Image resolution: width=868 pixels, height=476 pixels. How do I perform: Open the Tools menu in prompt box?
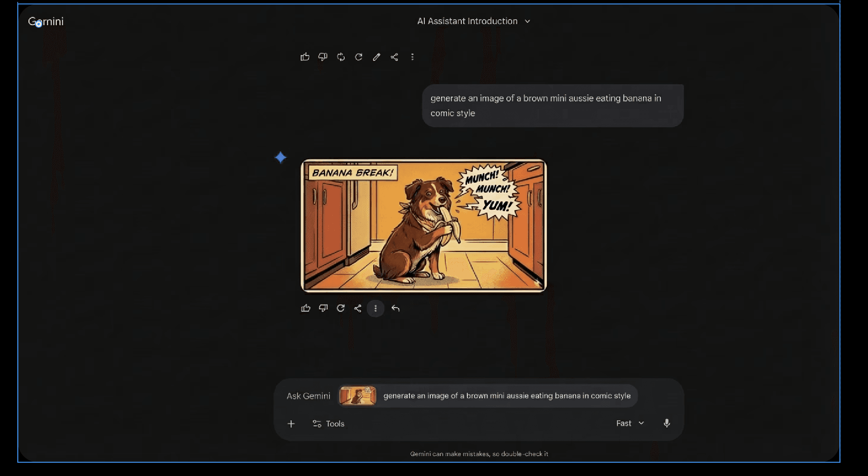(x=328, y=424)
